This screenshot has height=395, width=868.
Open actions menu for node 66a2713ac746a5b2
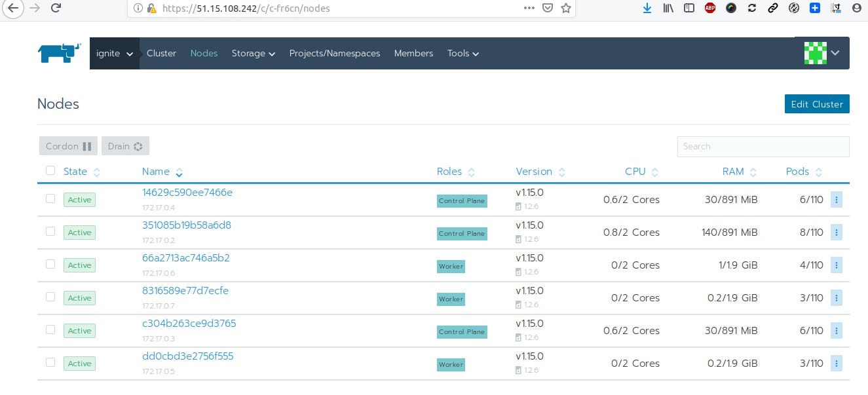(x=837, y=265)
